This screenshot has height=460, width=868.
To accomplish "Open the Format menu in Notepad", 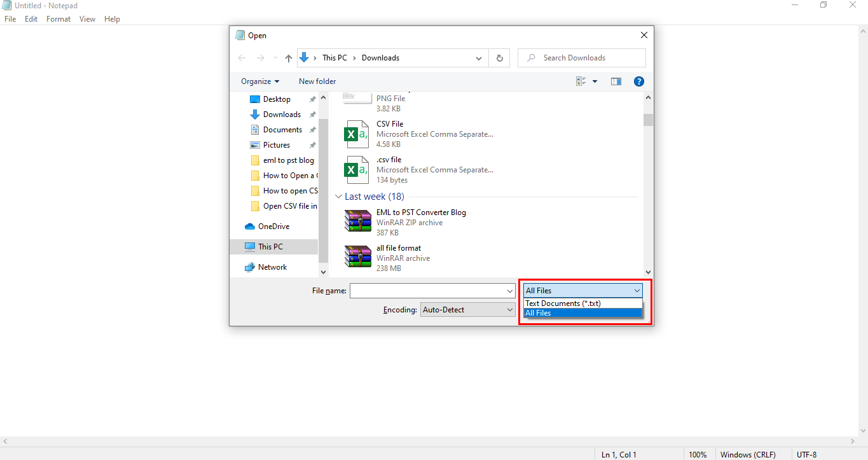I will tap(59, 19).
